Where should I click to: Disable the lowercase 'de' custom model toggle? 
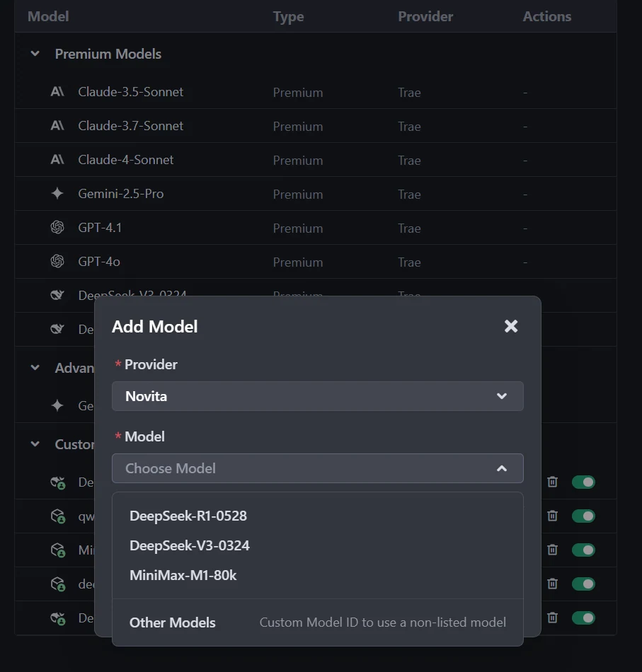pos(583,584)
